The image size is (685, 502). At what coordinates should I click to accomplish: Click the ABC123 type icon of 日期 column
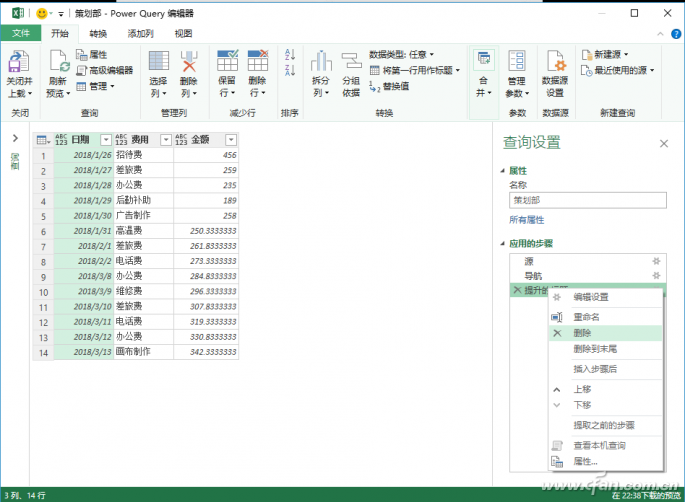click(61, 140)
